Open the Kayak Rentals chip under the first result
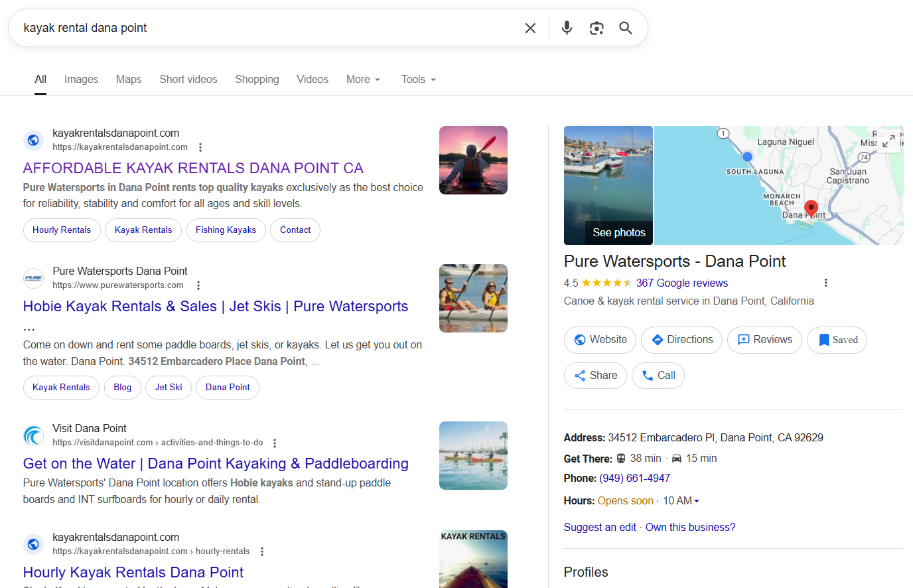Image resolution: width=913 pixels, height=588 pixels. click(143, 230)
